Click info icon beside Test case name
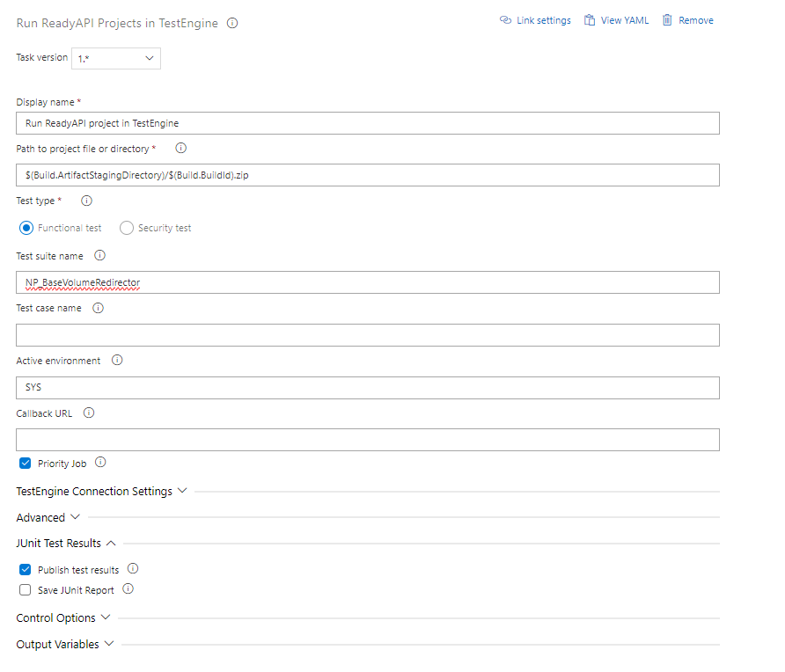The image size is (785, 672). [98, 308]
